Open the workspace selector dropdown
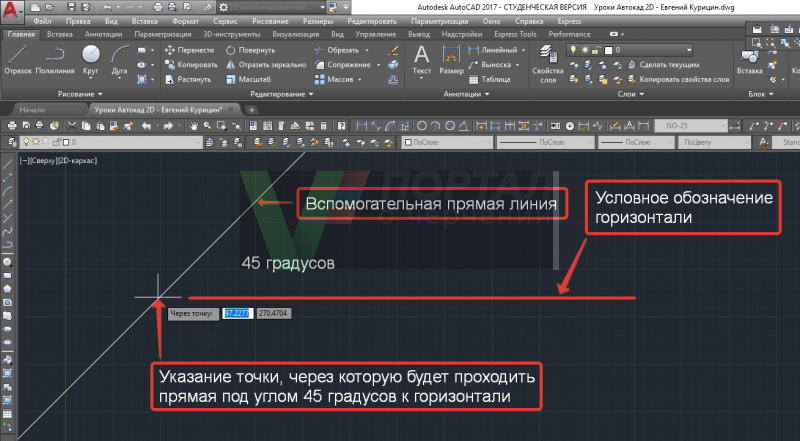 tap(322, 7)
